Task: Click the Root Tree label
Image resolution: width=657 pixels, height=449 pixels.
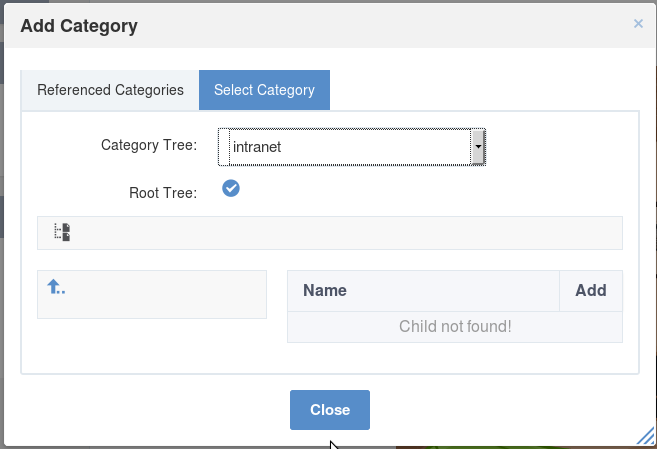Action: (163, 193)
